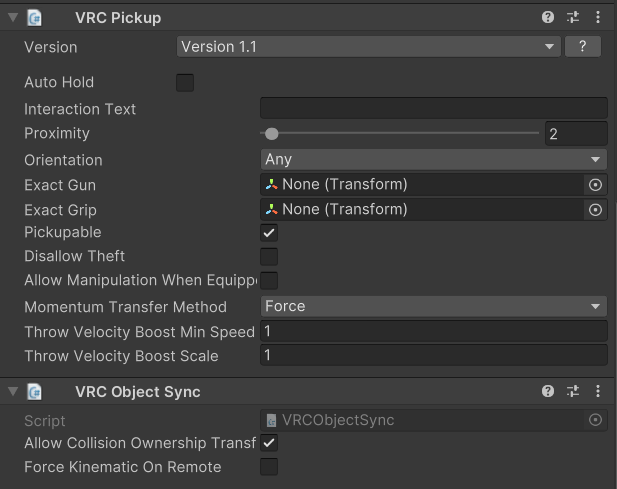Click Exact Gun object picker icon
The image size is (617, 489).
point(595,185)
